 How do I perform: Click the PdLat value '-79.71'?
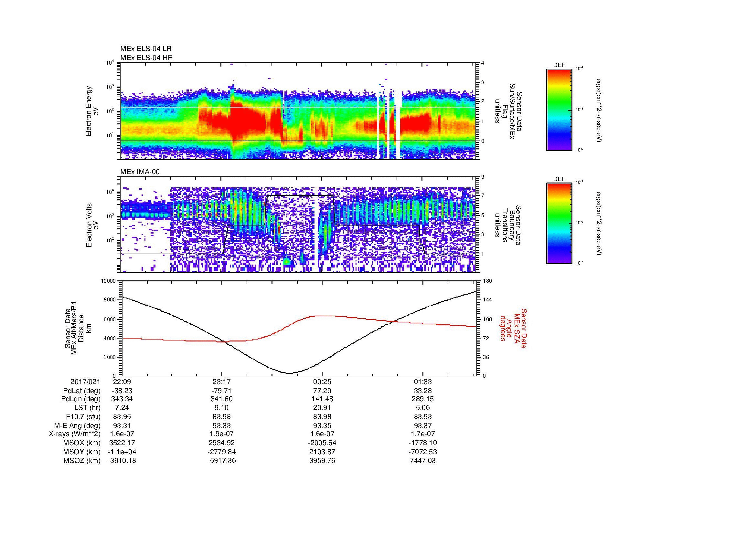(x=222, y=391)
